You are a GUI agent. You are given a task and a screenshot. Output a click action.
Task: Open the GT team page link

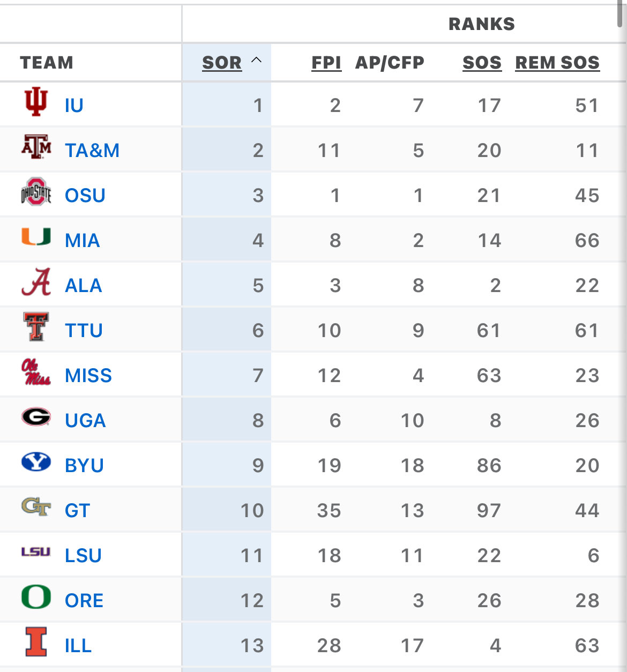click(77, 511)
